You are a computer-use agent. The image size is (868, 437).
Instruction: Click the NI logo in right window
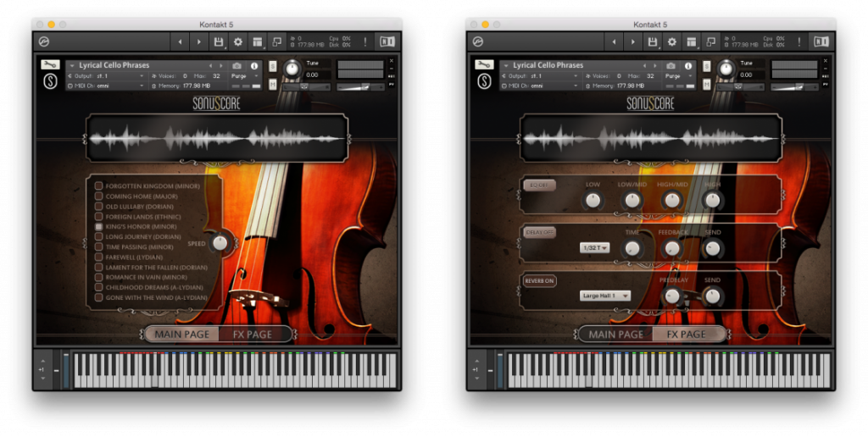821,41
